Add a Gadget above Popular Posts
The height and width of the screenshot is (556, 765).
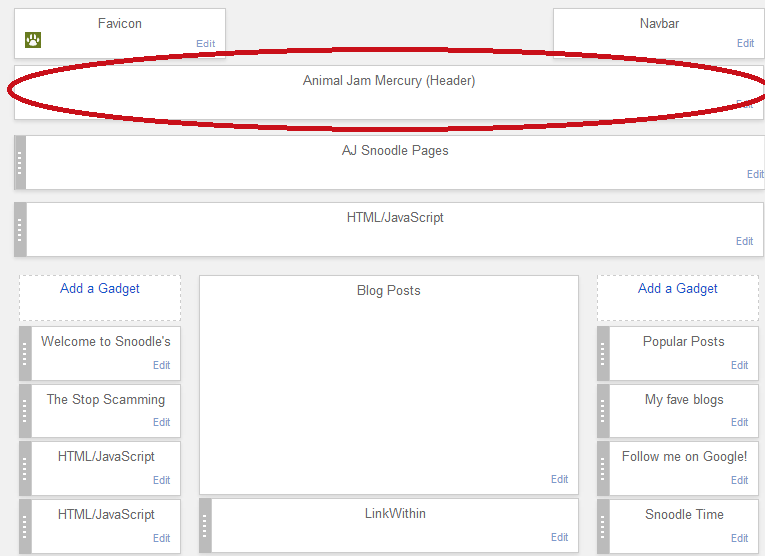point(678,288)
